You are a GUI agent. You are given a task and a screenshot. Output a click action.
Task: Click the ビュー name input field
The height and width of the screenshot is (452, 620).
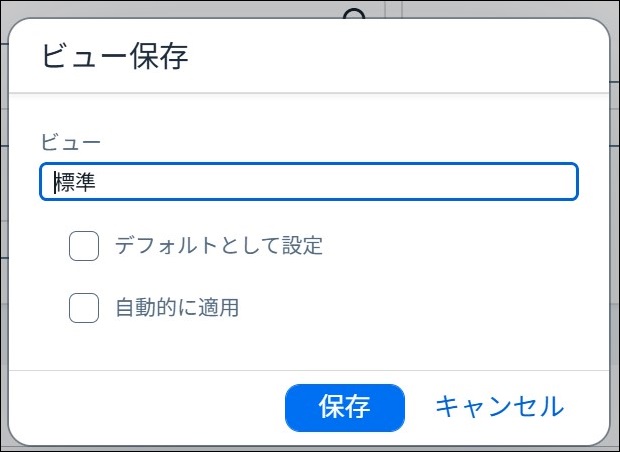[x=309, y=182]
